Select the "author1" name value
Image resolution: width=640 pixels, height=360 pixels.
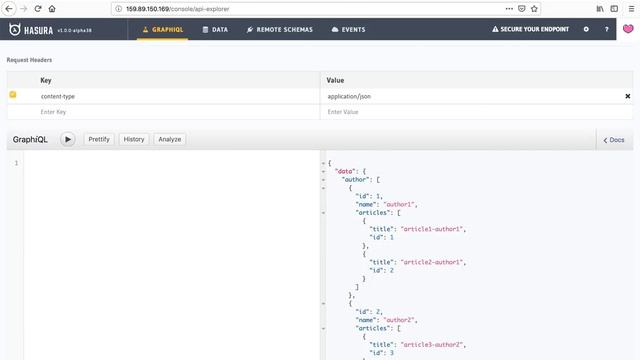pos(400,204)
